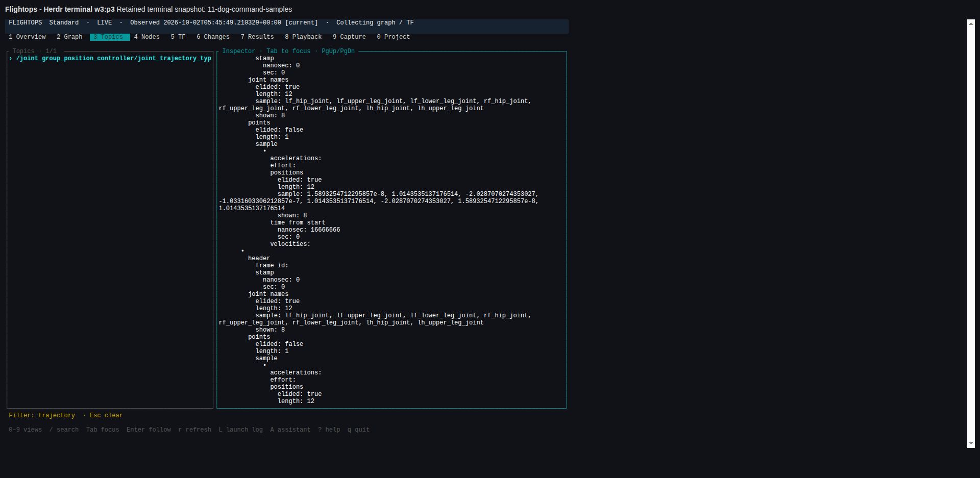Click the Enter follow hint
The width and height of the screenshot is (980, 478).
click(149, 430)
